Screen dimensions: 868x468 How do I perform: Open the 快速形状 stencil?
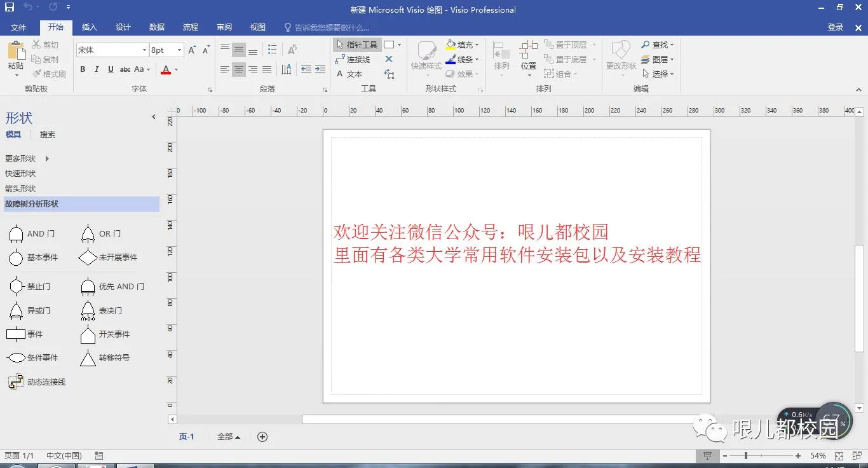[20, 174]
